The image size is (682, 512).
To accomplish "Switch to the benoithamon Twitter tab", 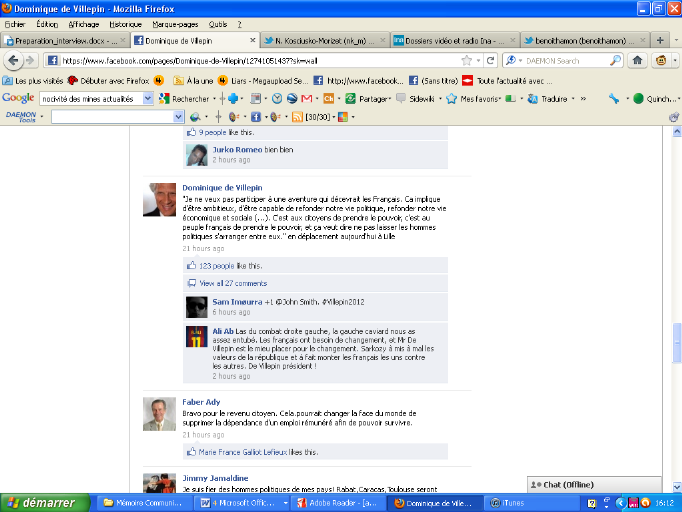I will (585, 40).
